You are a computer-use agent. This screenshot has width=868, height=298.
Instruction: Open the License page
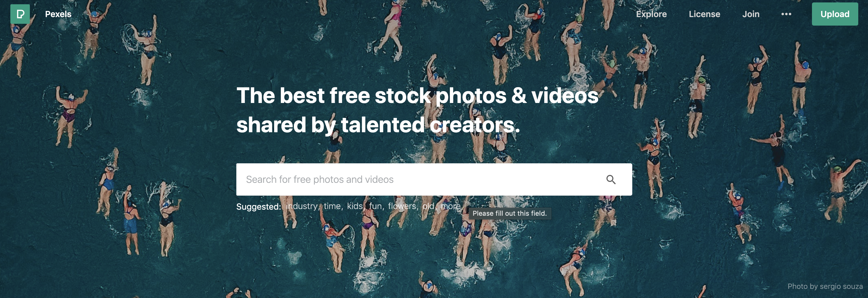click(704, 14)
